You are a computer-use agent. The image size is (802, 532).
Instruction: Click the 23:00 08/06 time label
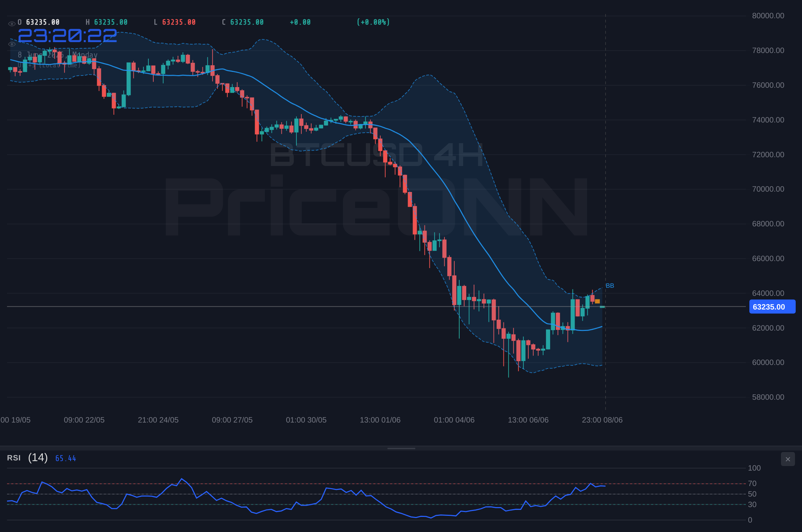tap(602, 420)
